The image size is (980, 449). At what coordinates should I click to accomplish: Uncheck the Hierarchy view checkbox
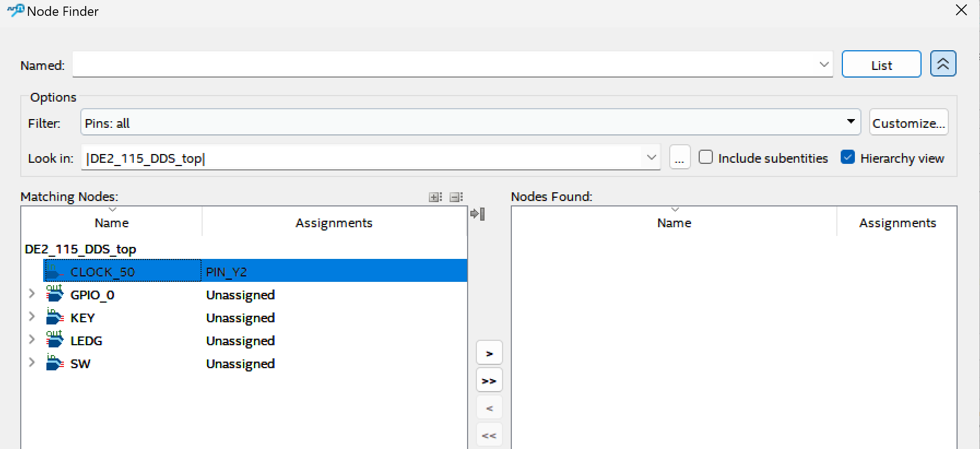(x=848, y=157)
